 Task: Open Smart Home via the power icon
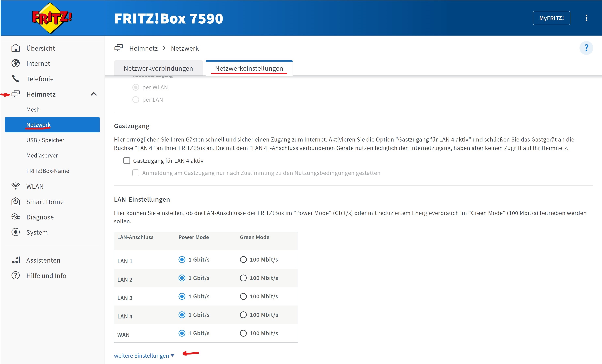(16, 202)
